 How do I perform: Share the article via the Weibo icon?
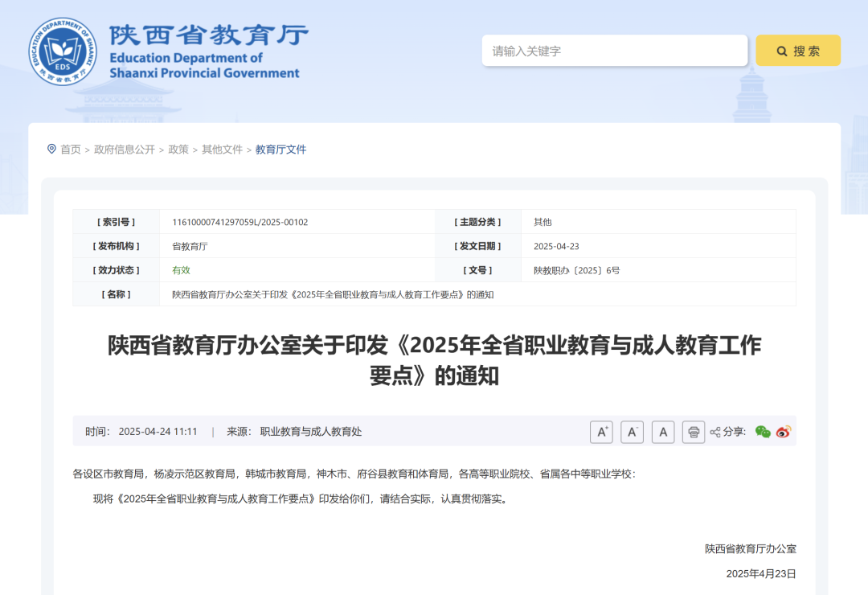pyautogui.click(x=784, y=432)
